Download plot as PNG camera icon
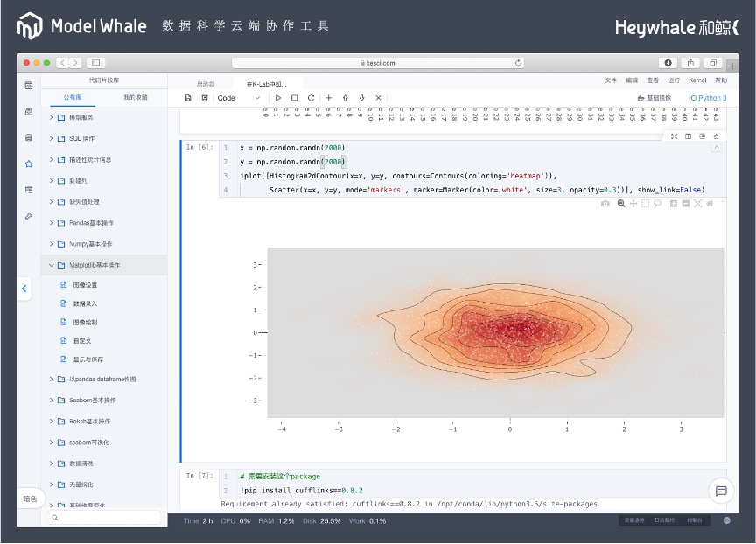 click(605, 204)
